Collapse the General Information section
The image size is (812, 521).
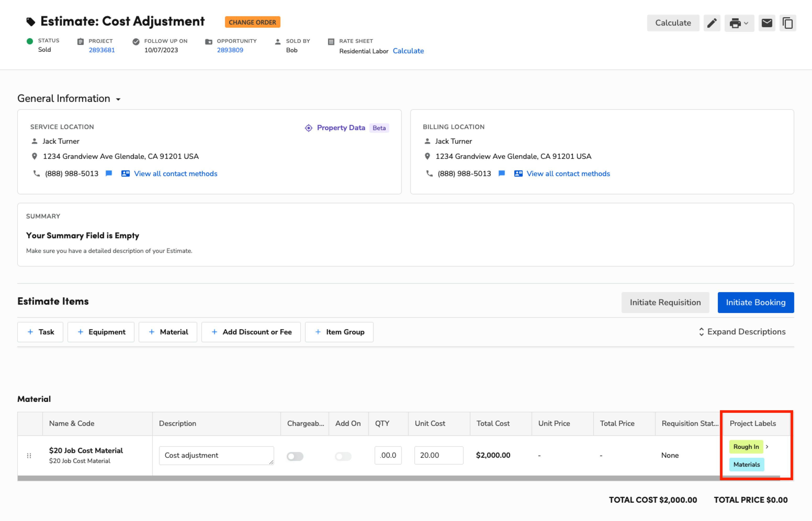(x=118, y=99)
